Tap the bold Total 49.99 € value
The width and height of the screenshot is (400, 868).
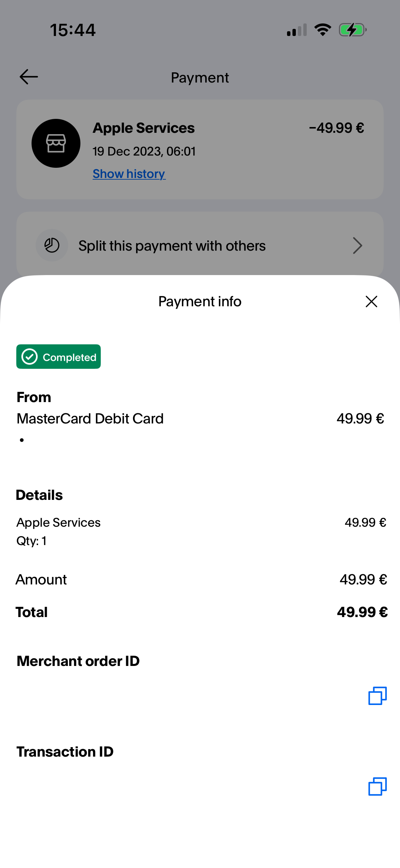pyautogui.click(x=362, y=612)
